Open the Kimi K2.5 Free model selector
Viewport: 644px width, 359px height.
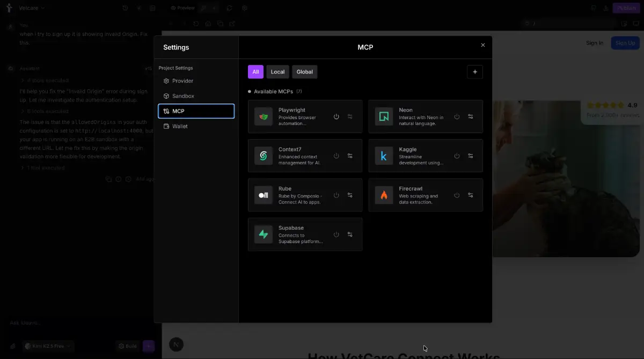(x=48, y=346)
